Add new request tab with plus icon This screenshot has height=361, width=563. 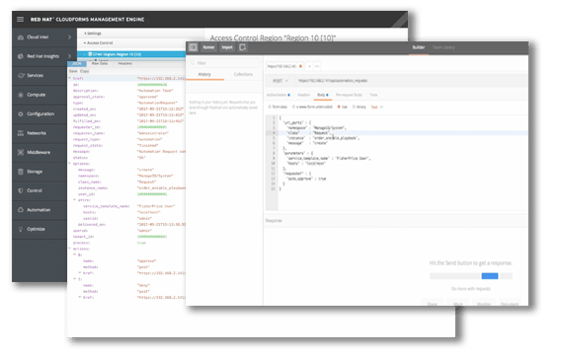[310, 66]
